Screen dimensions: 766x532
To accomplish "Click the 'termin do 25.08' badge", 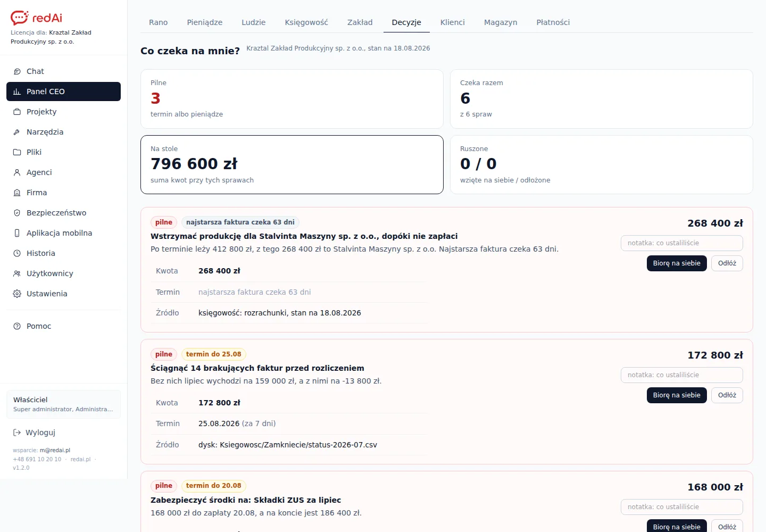I will pyautogui.click(x=214, y=354).
